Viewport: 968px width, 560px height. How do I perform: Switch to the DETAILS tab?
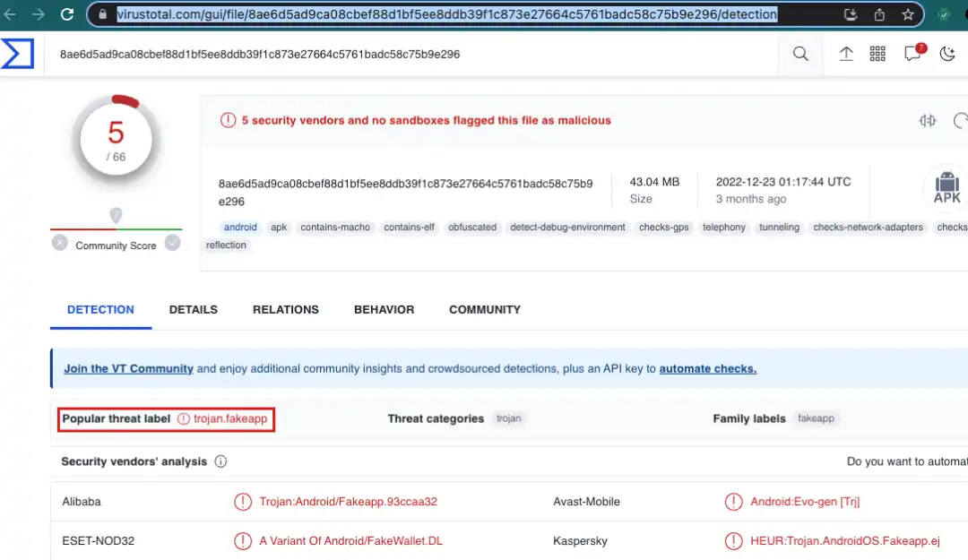coord(193,309)
